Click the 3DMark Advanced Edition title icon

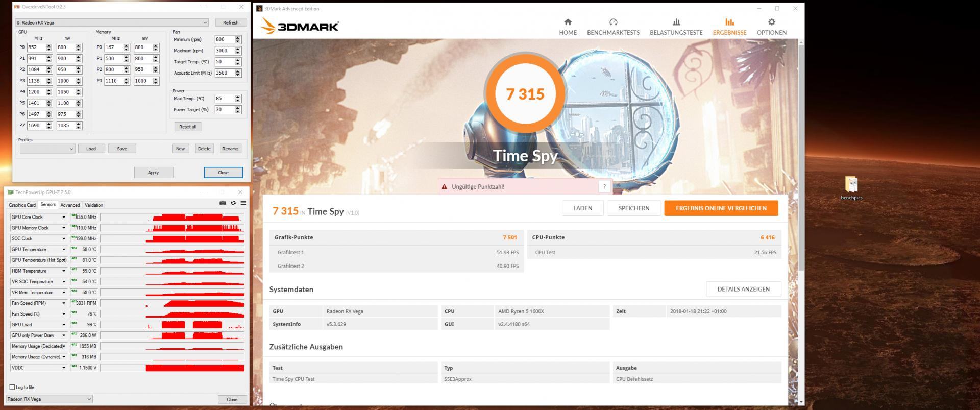259,9
